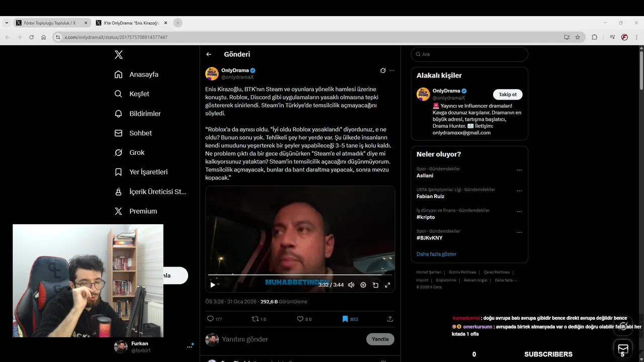Go to browser home page

pyautogui.click(x=44, y=37)
